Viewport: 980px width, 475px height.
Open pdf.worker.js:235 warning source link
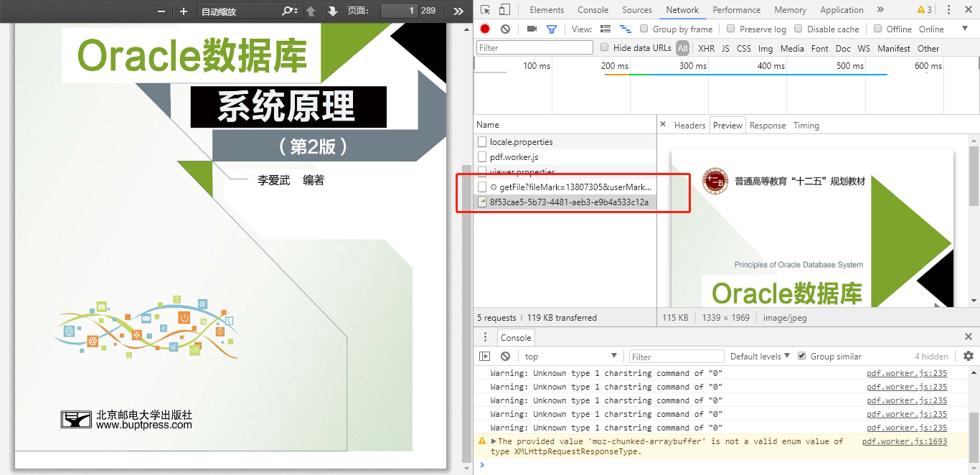(907, 373)
